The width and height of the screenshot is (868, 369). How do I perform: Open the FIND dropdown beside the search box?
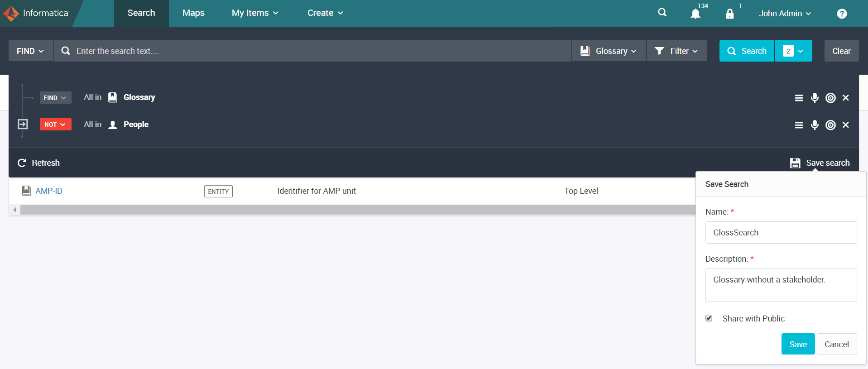(31, 51)
